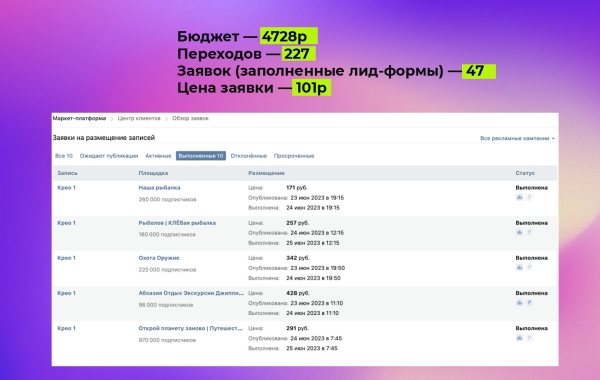This screenshot has width=600, height=380.
Task: Click the 171 руб. price
Action: click(x=297, y=188)
